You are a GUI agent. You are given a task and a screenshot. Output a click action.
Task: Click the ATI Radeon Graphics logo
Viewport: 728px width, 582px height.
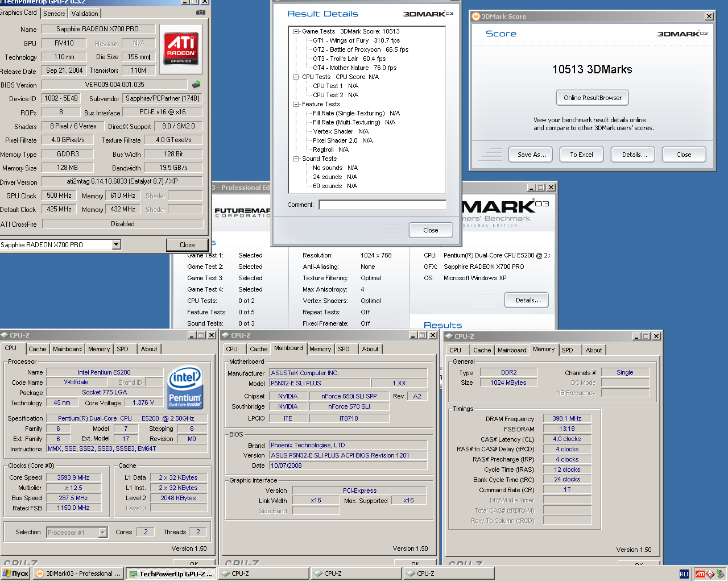click(x=181, y=48)
